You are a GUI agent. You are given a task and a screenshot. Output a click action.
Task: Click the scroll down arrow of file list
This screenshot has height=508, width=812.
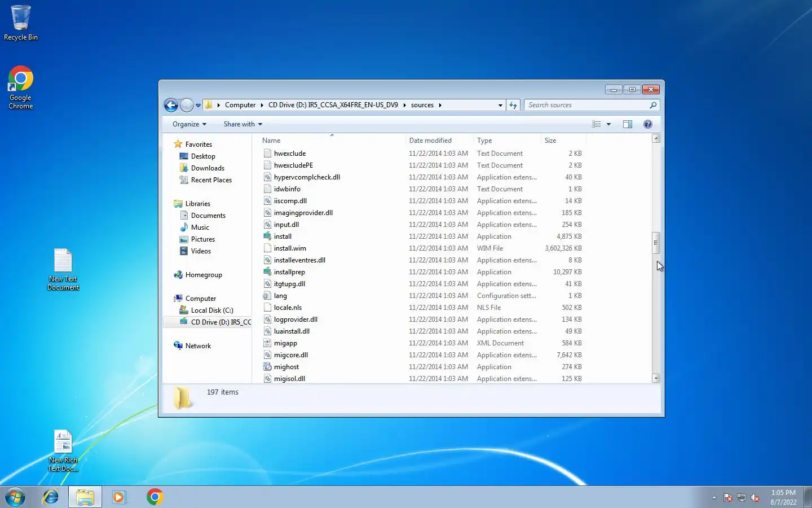(x=656, y=378)
